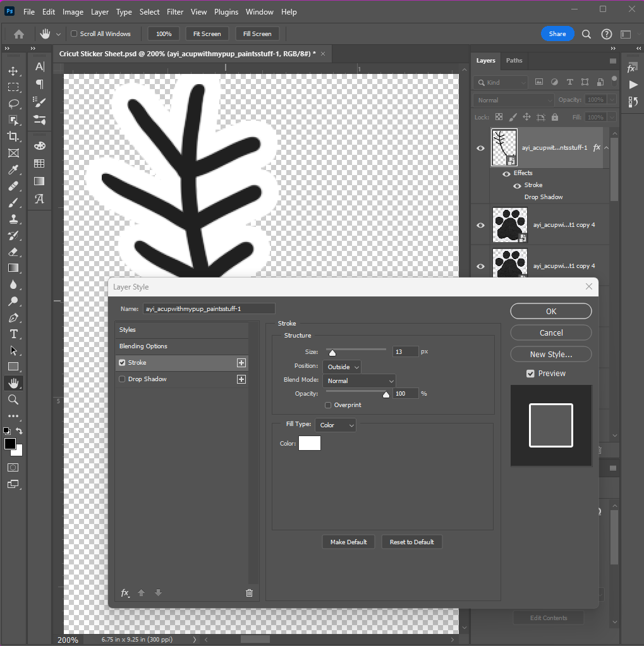Screen dimensions: 644x646
Task: Select the Horizontal Type tool
Action: (x=13, y=334)
